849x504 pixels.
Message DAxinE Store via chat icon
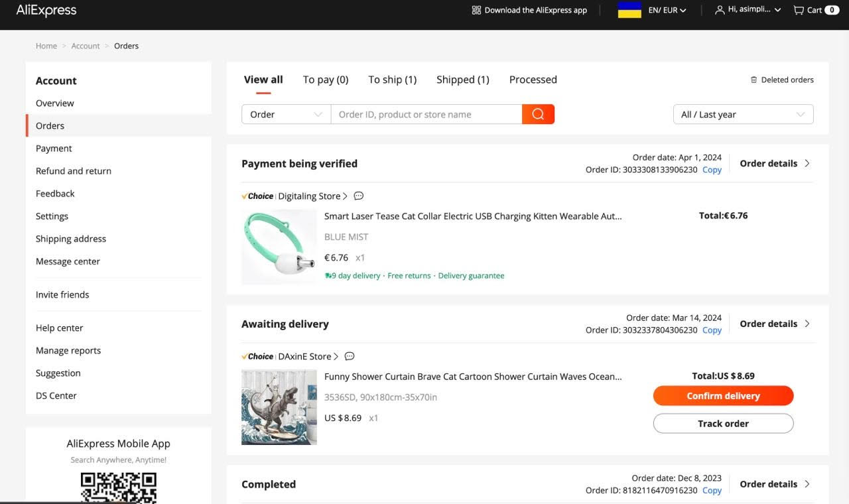[x=350, y=357]
